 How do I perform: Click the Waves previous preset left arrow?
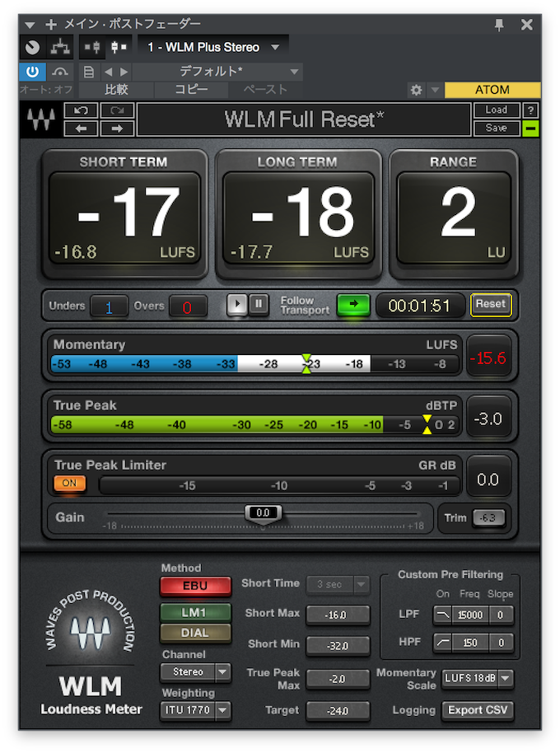(x=81, y=129)
